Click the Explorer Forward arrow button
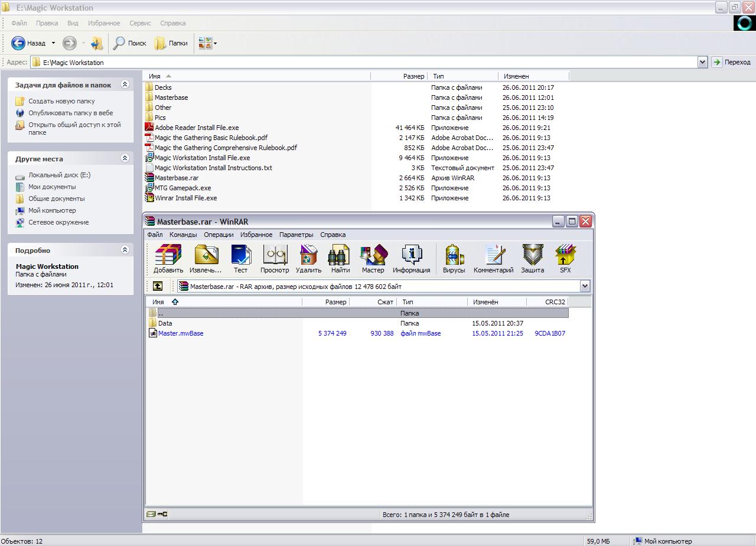 tap(70, 43)
